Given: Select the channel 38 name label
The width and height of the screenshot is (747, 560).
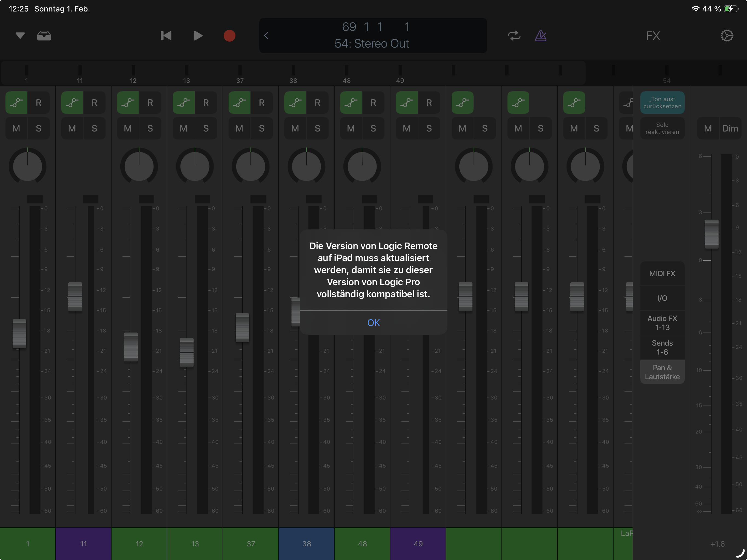Looking at the screenshot, I should click(306, 543).
